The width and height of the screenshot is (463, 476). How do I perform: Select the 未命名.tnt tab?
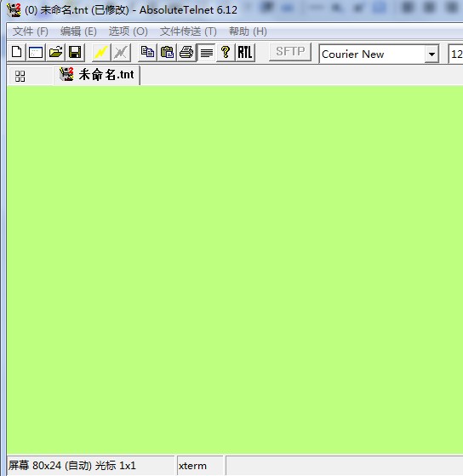pyautogui.click(x=97, y=75)
